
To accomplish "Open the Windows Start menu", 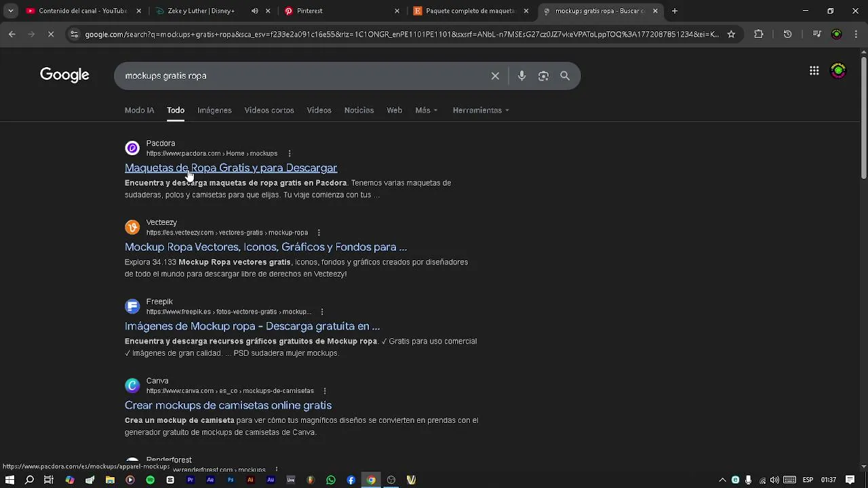I will click(9, 480).
